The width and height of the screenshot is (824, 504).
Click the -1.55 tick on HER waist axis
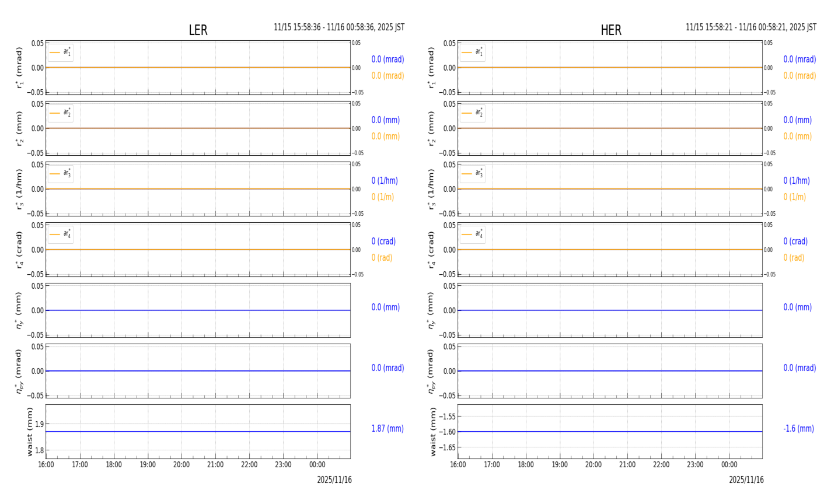(448, 416)
